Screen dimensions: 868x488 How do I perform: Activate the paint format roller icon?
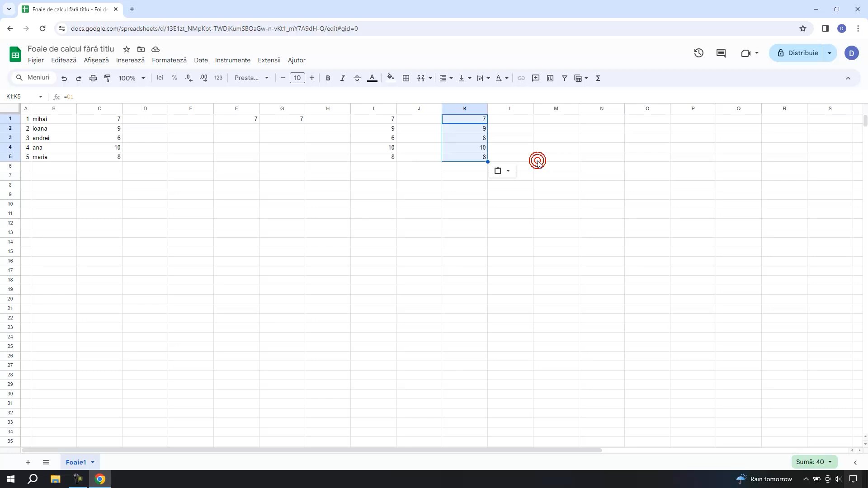[108, 78]
